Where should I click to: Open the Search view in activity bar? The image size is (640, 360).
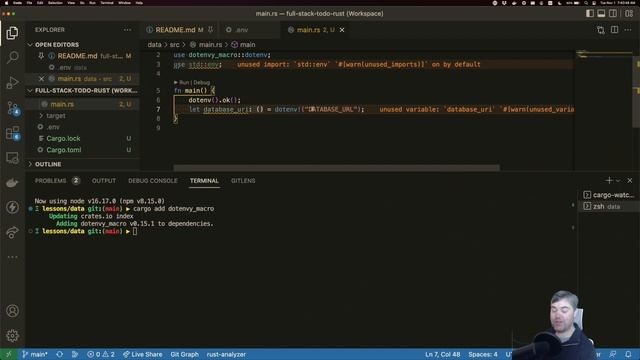coord(12,57)
